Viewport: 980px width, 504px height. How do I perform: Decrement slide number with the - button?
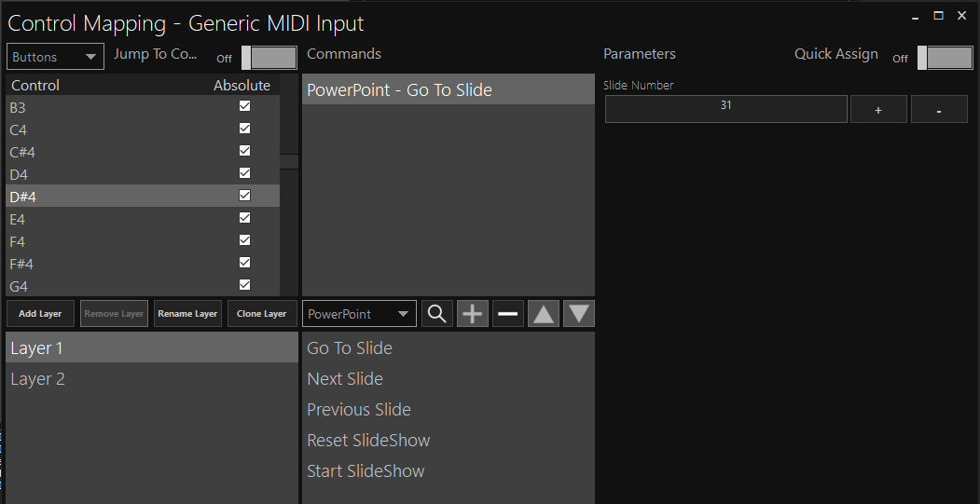939,110
